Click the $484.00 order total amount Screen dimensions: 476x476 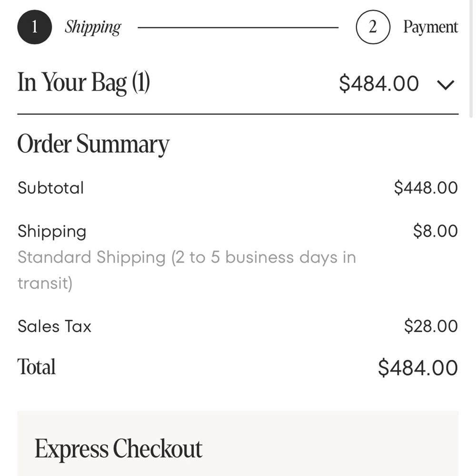(x=417, y=368)
